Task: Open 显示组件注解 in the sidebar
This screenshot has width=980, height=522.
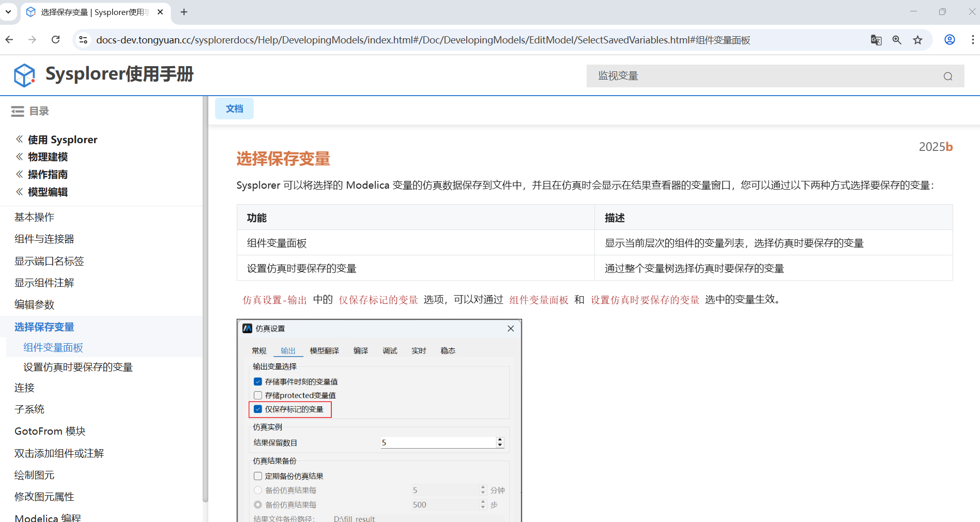Action: coord(44,283)
